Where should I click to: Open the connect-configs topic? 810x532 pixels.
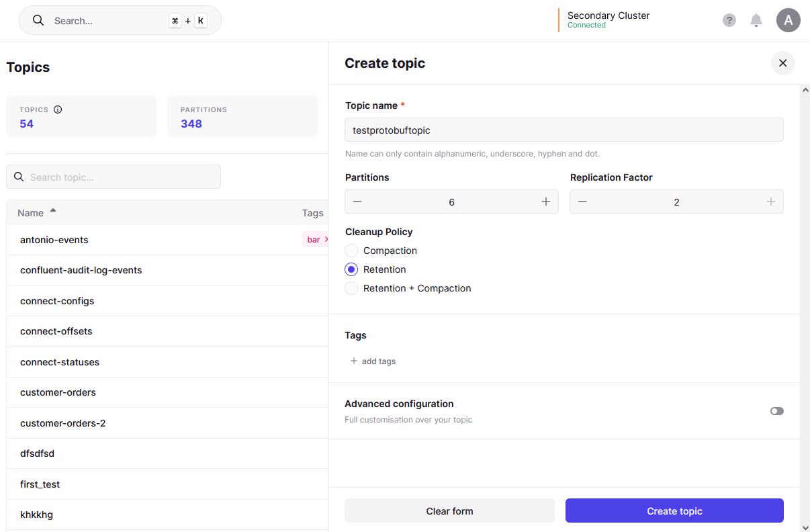[x=57, y=301]
